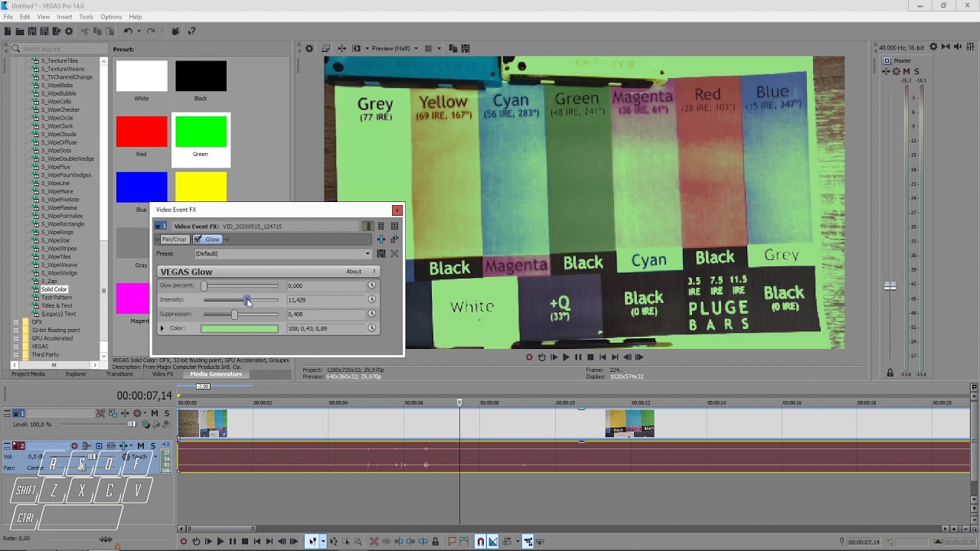Viewport: 980px width, 551px height.
Task: Toggle Auto Ripple in the timeline toolbar
Action: click(x=506, y=542)
